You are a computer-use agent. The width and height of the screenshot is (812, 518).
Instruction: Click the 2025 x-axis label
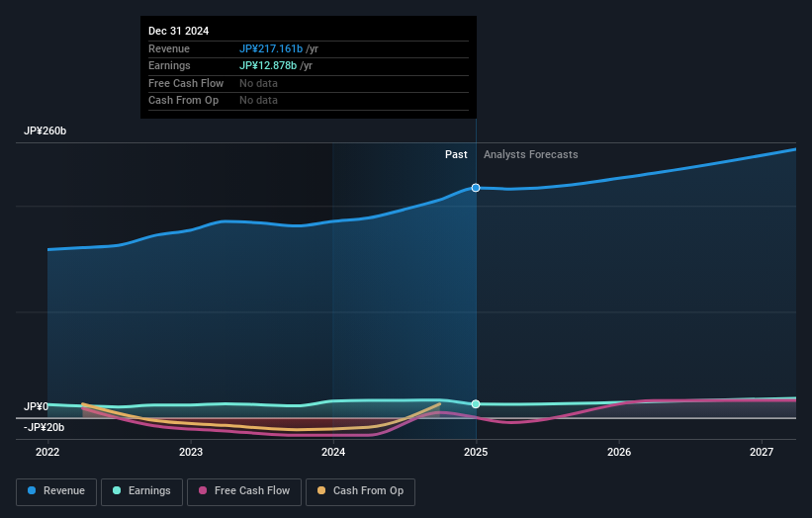(476, 452)
